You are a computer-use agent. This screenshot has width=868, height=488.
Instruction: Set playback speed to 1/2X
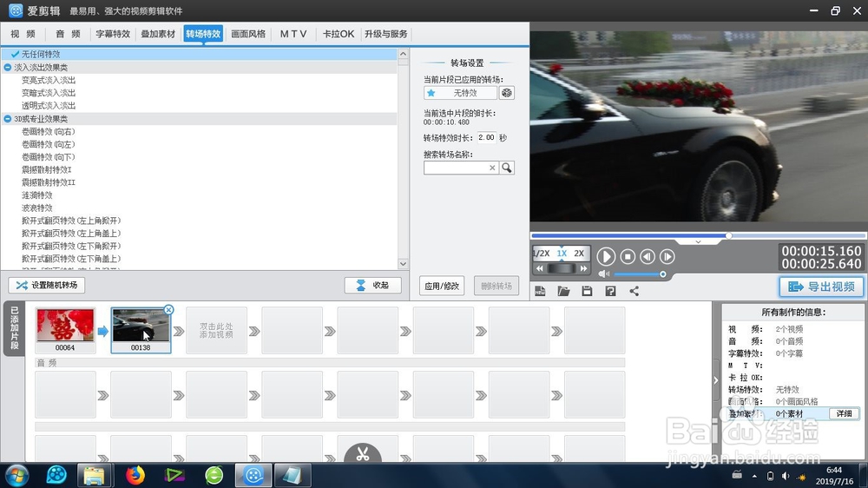coord(541,254)
